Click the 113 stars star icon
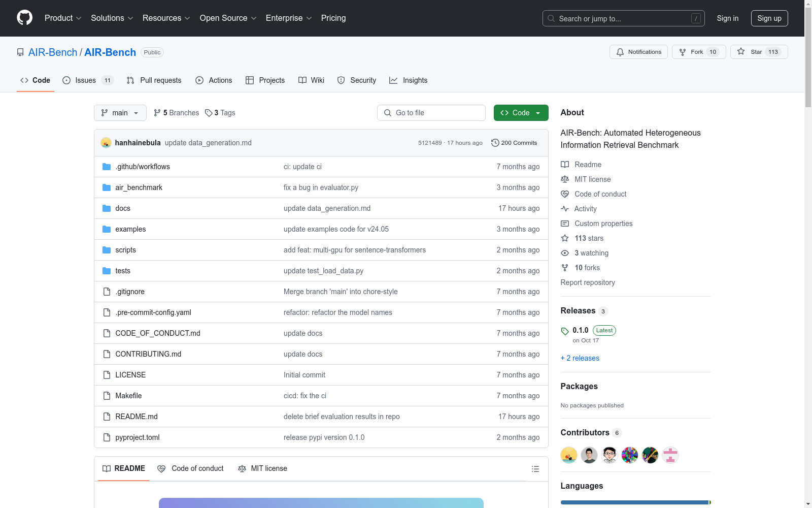 565,238
